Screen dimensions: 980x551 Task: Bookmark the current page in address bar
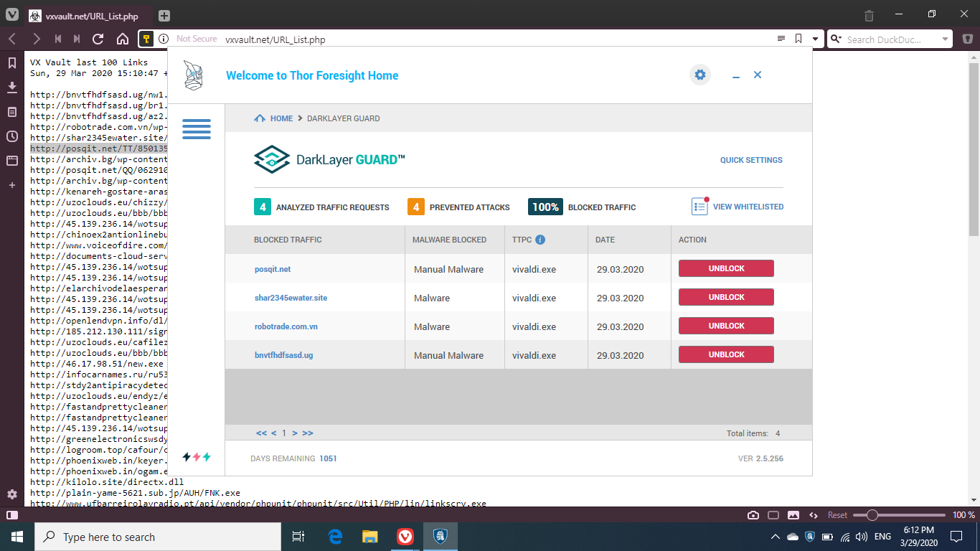pyautogui.click(x=798, y=39)
